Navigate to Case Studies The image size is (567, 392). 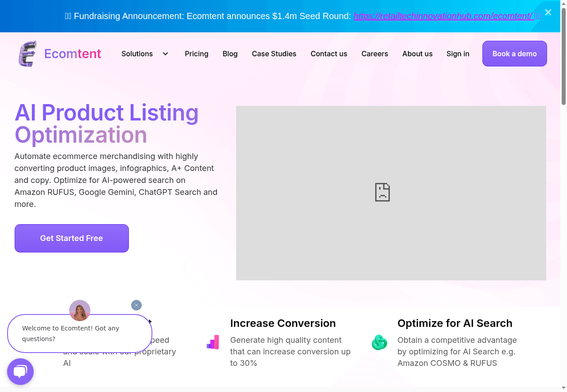point(274,54)
